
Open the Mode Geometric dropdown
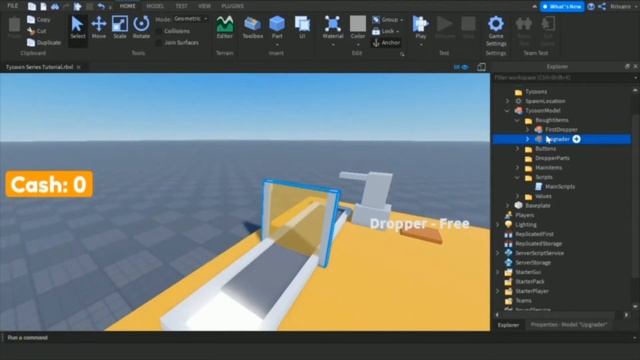click(x=190, y=19)
